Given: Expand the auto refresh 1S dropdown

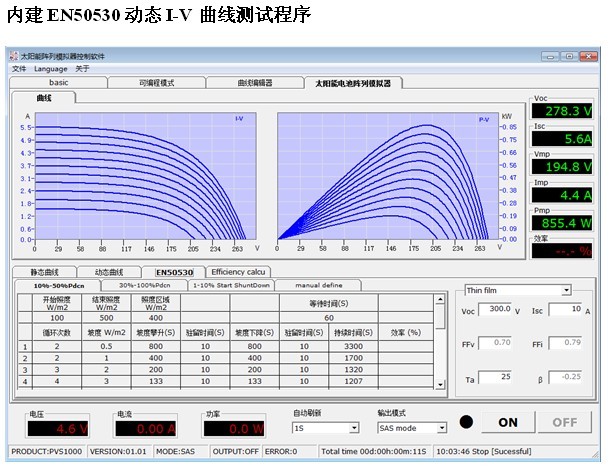Looking at the screenshot, I should click(x=353, y=428).
